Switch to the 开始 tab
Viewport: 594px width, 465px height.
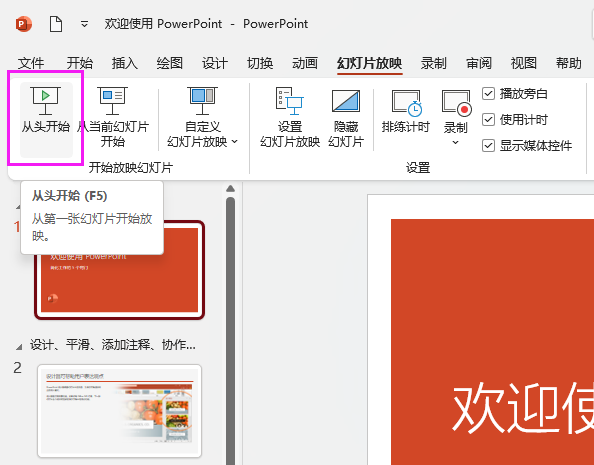tap(80, 63)
